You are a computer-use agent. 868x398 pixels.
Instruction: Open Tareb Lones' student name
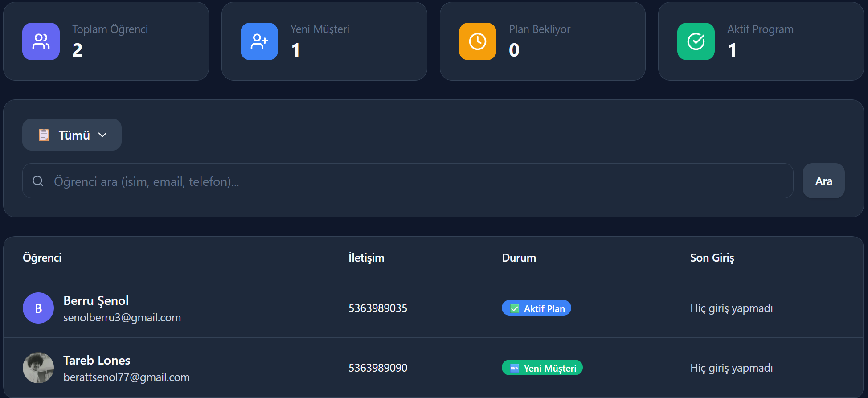[x=97, y=361]
